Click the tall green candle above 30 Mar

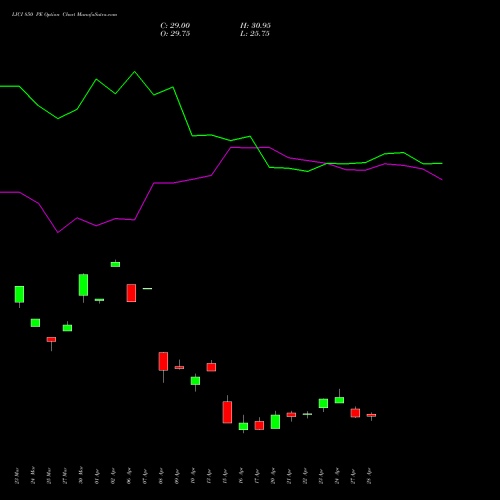pyautogui.click(x=83, y=285)
